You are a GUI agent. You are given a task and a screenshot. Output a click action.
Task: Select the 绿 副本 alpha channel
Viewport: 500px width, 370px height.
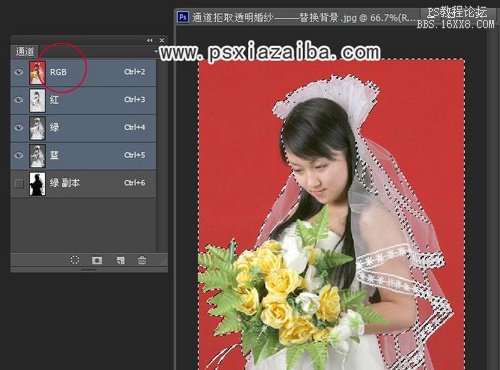coord(83,183)
